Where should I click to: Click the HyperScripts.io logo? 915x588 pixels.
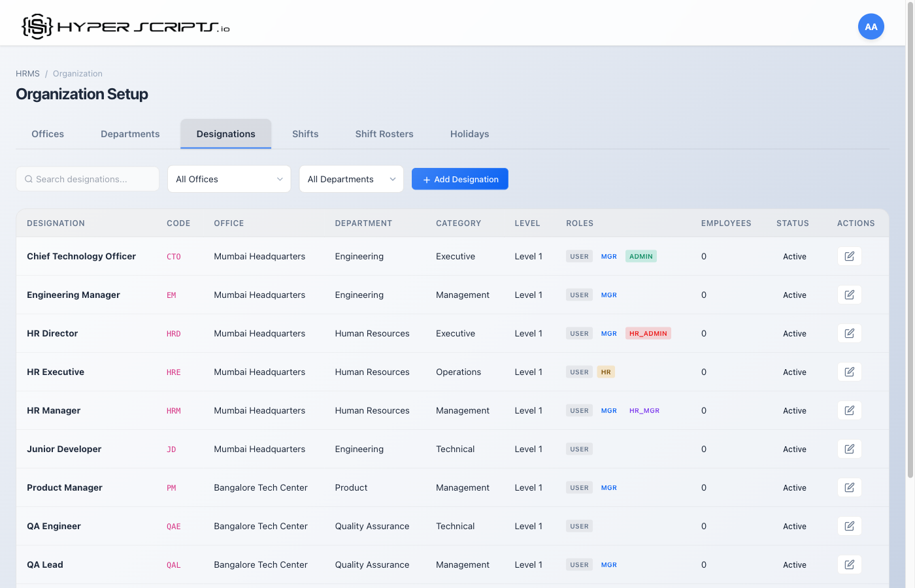point(125,27)
